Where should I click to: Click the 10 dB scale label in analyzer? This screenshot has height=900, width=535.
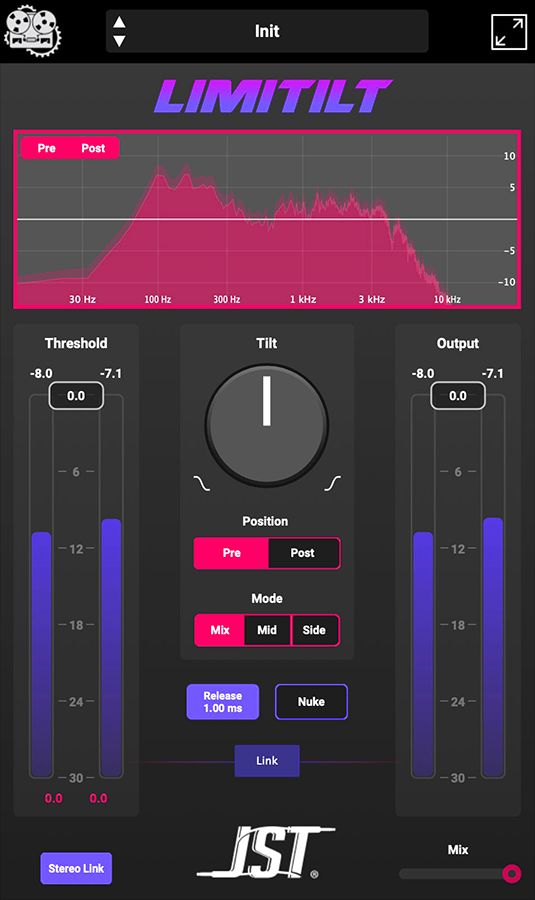[x=509, y=156]
